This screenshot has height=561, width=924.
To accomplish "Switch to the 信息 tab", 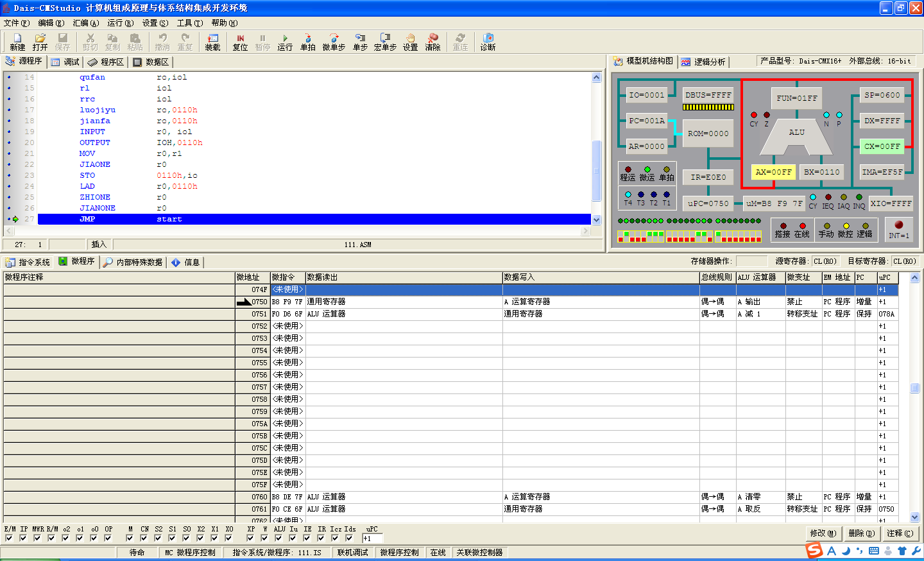I will tap(186, 262).
